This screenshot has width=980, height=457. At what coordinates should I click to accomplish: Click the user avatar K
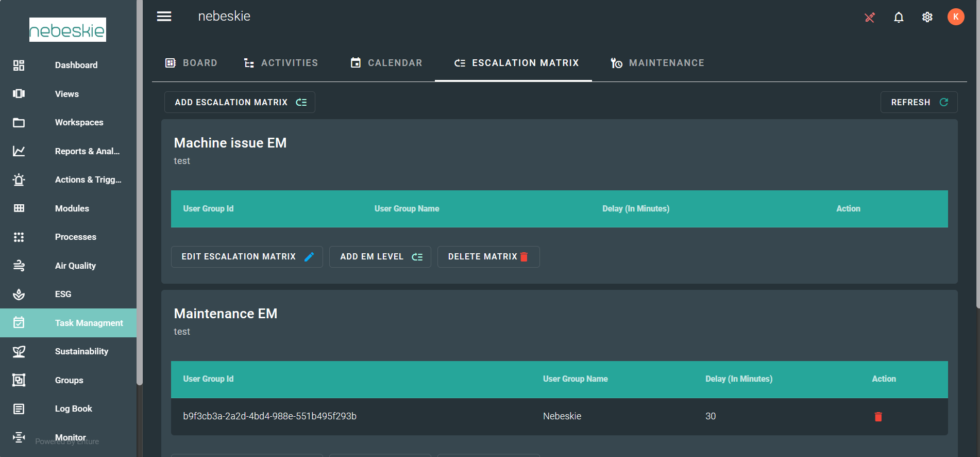click(955, 17)
